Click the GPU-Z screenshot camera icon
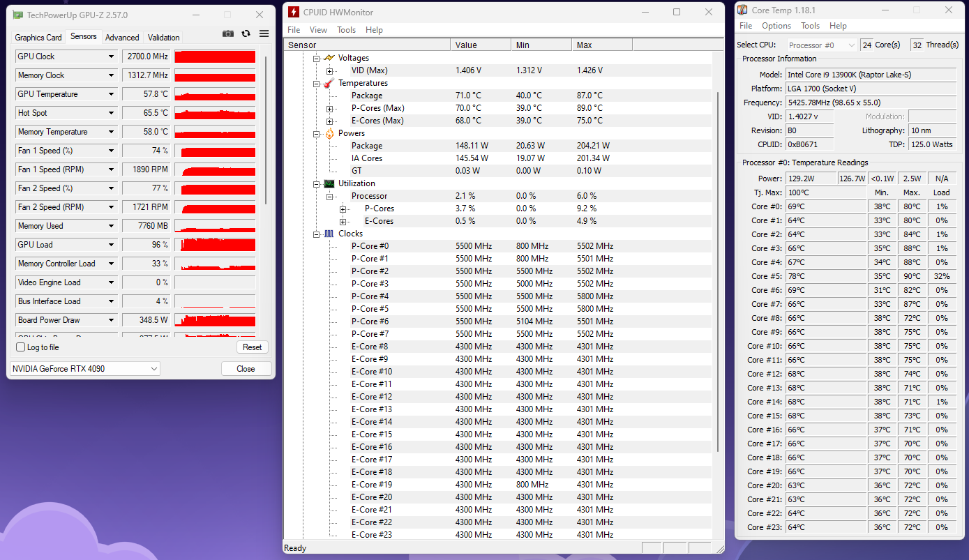Viewport: 969px width, 560px height. [x=228, y=33]
